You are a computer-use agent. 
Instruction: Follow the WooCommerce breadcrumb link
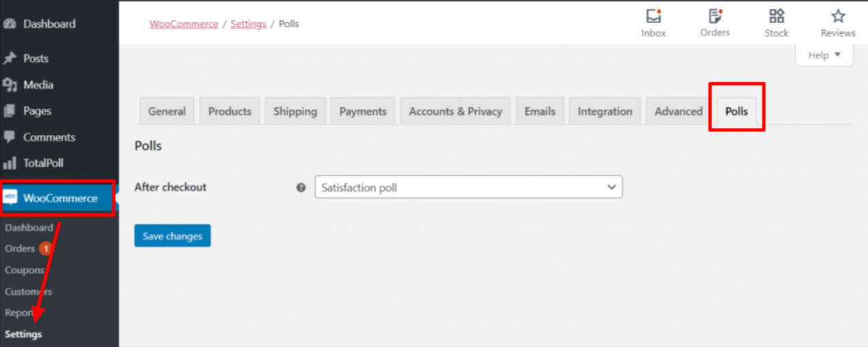184,24
